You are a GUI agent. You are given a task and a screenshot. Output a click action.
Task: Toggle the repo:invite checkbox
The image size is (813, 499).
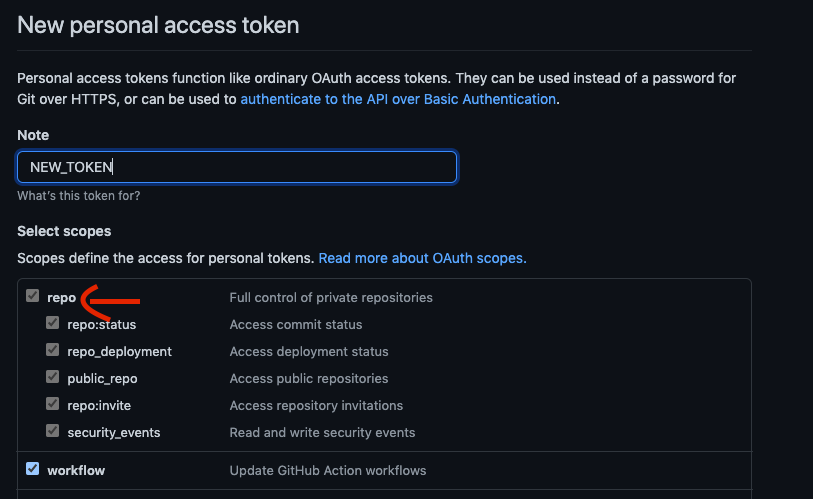pos(53,405)
